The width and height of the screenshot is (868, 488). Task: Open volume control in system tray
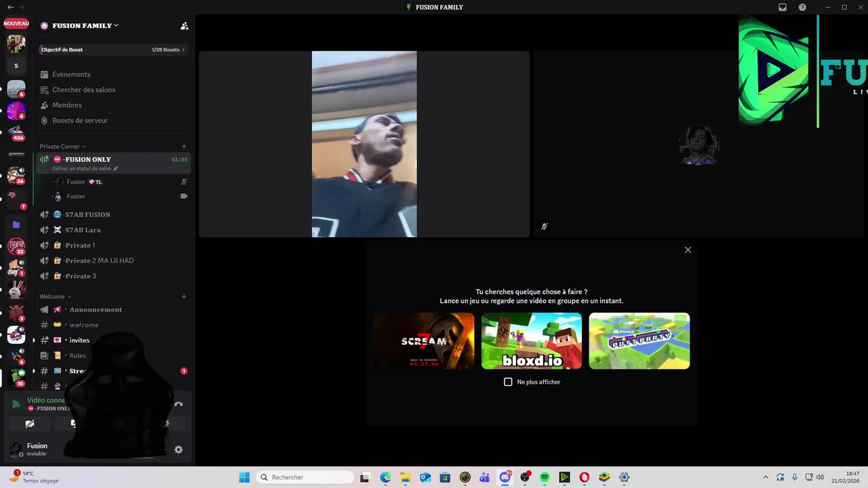click(821, 477)
